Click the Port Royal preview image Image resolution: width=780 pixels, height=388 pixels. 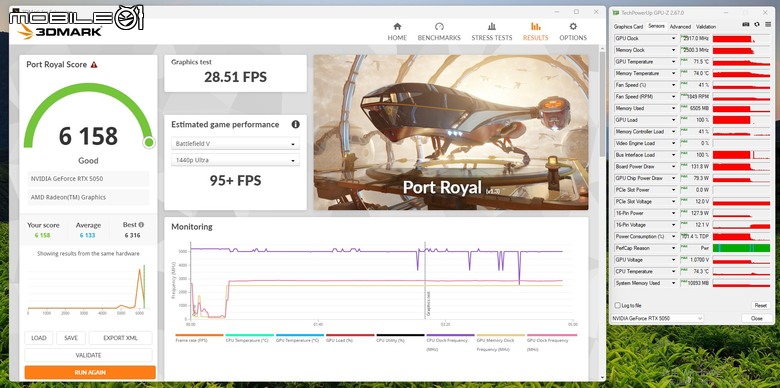451,132
